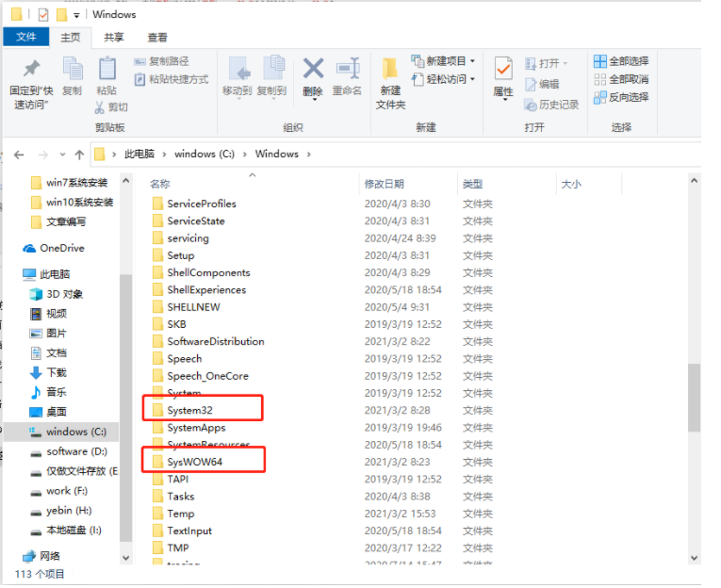The width and height of the screenshot is (721, 588).
Task: Switch to the Share (共享) ribbon tab
Action: pos(113,38)
